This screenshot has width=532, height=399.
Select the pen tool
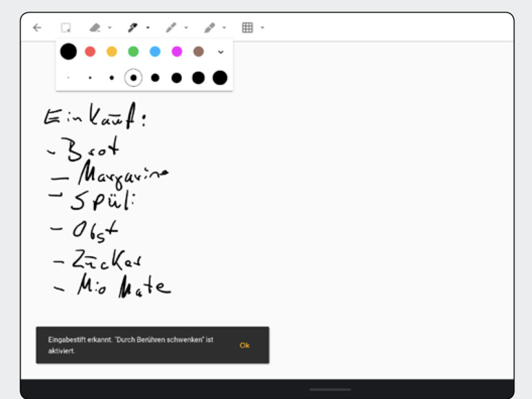[x=133, y=28]
